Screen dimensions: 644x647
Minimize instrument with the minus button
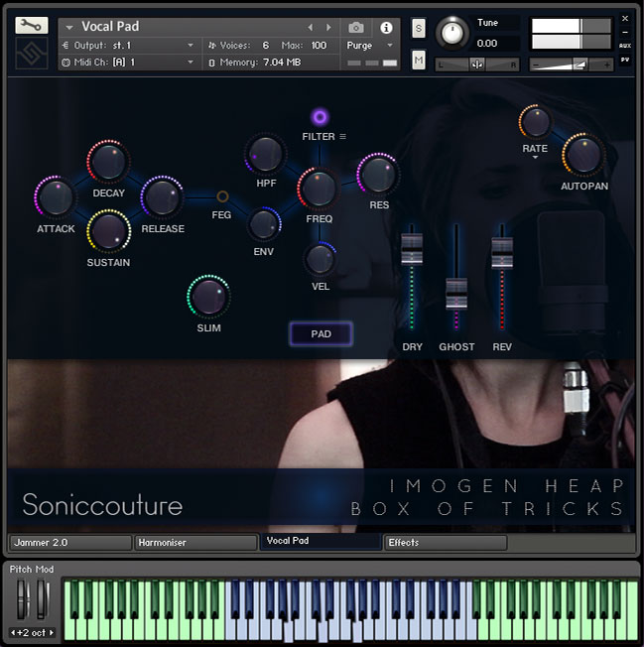point(625,32)
